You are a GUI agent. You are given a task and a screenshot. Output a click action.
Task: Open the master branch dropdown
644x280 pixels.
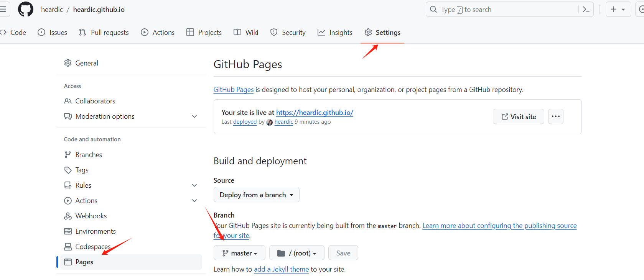[x=239, y=253]
